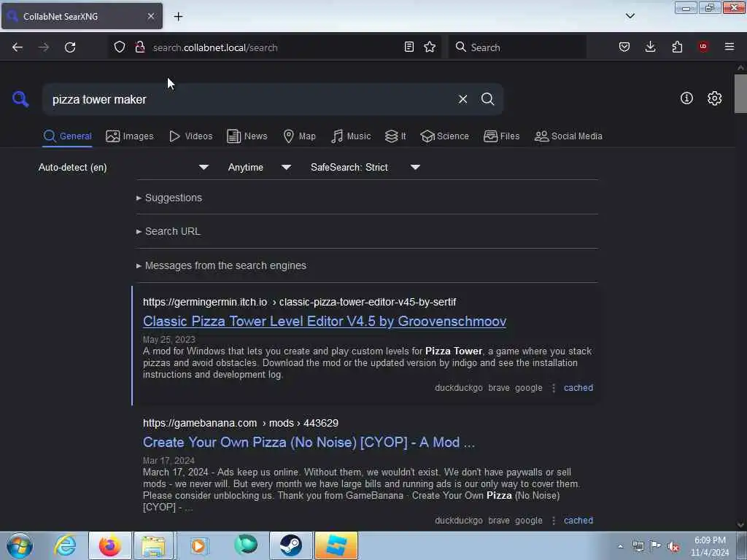Click the germingermin.itch.io result URL
The width and height of the screenshot is (747, 560).
coord(299,302)
